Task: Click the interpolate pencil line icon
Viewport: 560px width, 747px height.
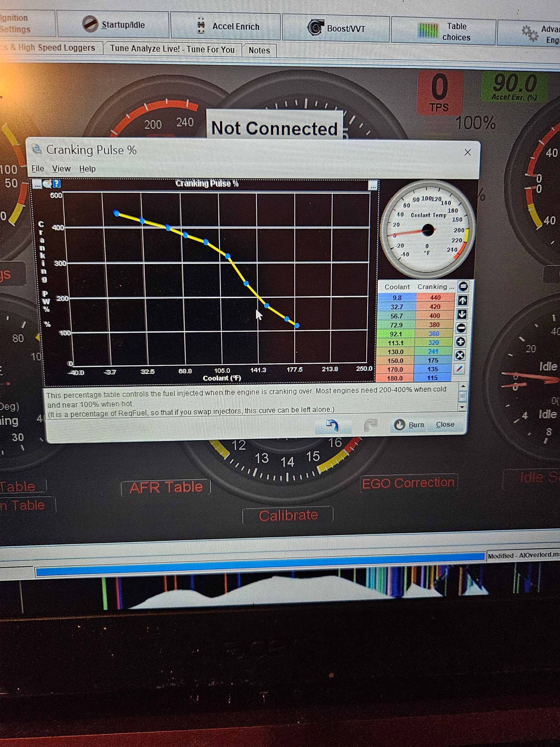Action: click(x=459, y=369)
